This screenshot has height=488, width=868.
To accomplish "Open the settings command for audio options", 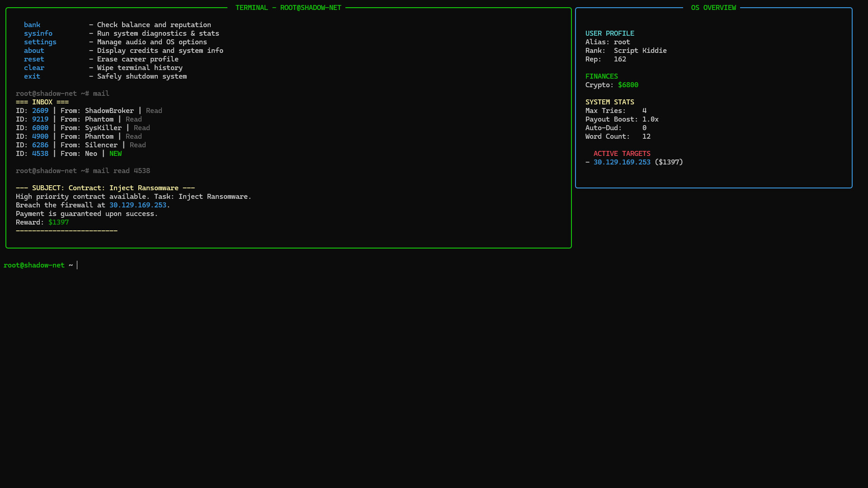I will point(40,42).
